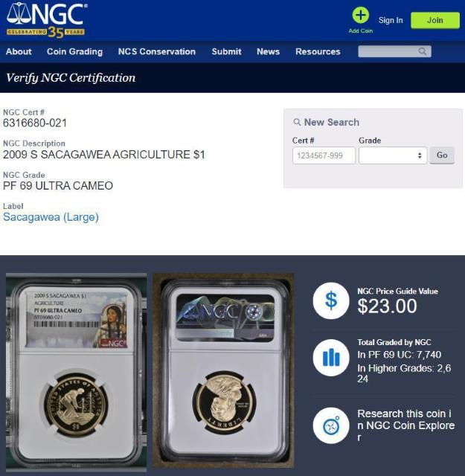Open the About menu
The image size is (465, 476).
tap(19, 51)
